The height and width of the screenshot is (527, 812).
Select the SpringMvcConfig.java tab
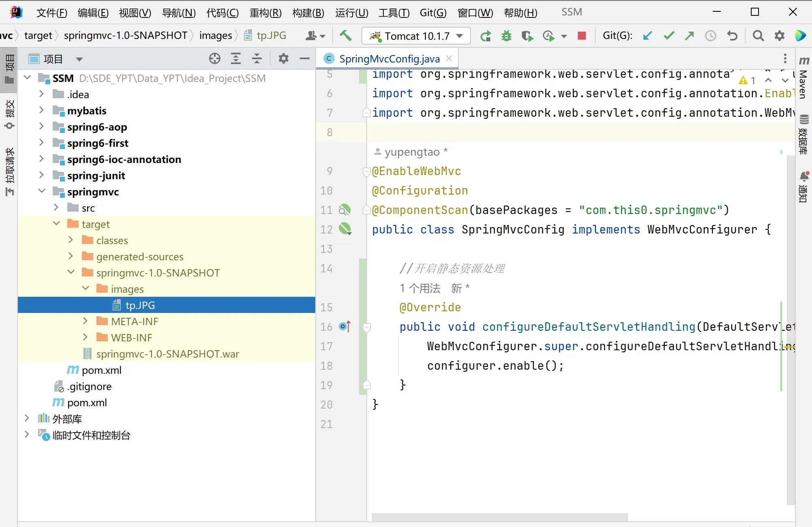[x=389, y=59]
